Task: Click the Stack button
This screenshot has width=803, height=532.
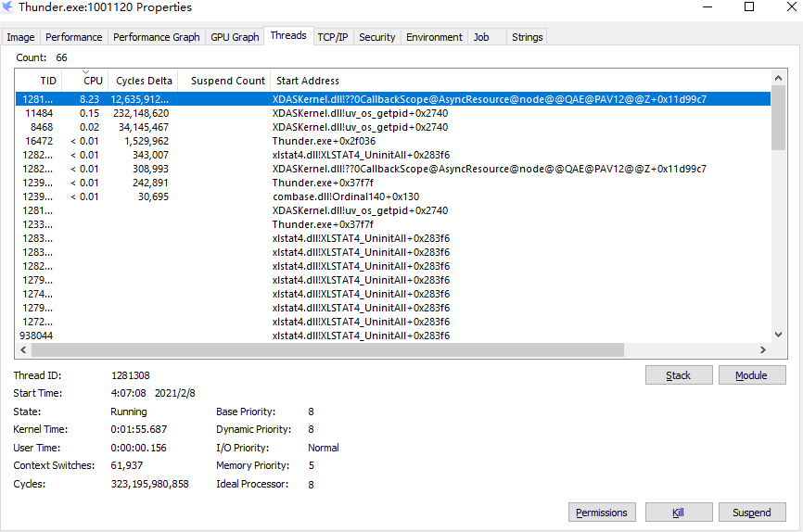Action: pyautogui.click(x=679, y=375)
